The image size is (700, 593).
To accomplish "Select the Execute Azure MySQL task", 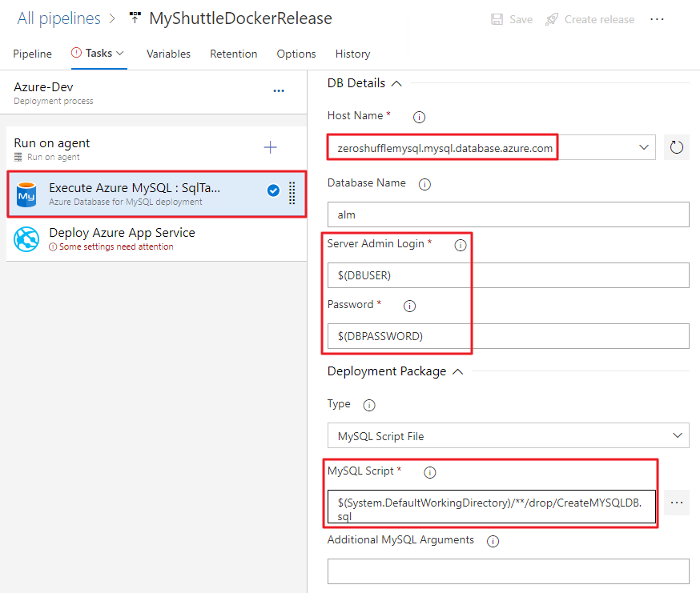I will click(157, 194).
